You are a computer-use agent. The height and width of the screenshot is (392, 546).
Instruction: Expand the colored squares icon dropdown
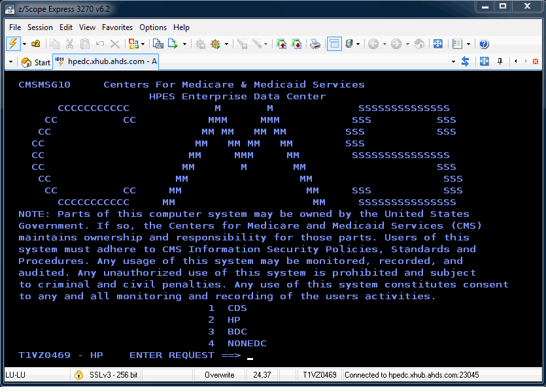coord(143,44)
